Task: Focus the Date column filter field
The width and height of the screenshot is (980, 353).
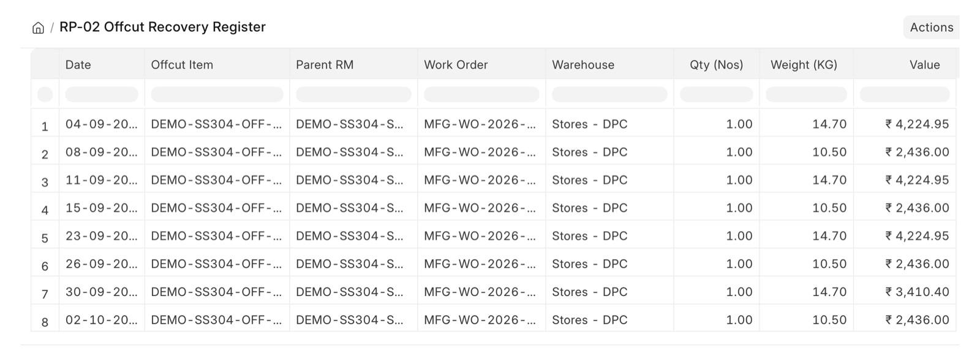Action: [x=102, y=94]
